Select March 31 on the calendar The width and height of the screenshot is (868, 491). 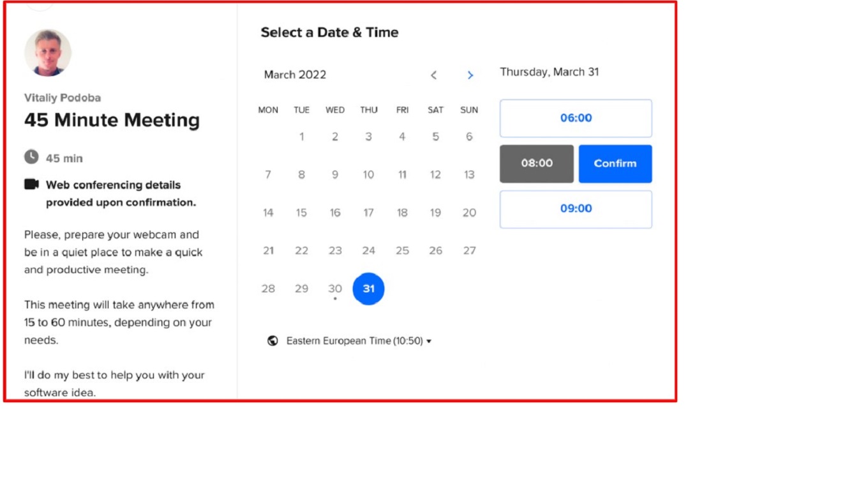pos(368,289)
